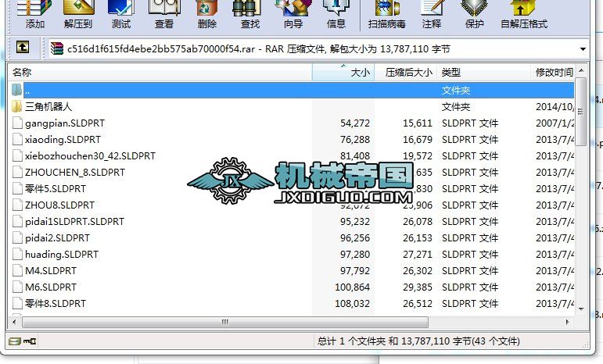The height and width of the screenshot is (364, 603).
Task: Click the file icon for xiaoding.SLDPRT
Action: pos(17,139)
